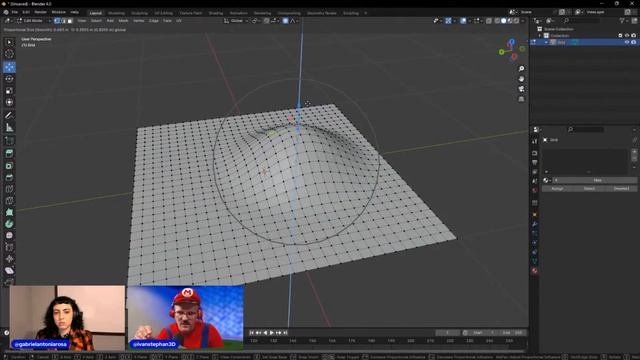Open the Render properties tab
This screenshot has width=640, height=360.
[x=535, y=153]
